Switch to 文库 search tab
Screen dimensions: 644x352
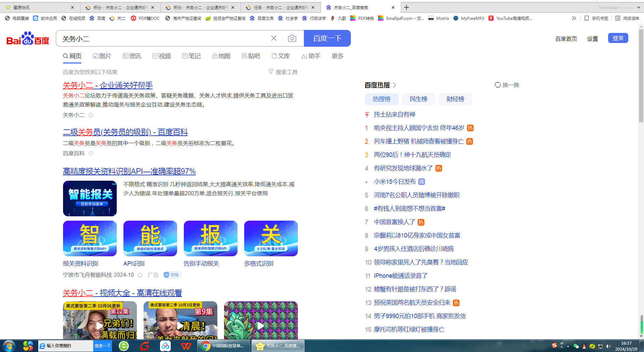tap(281, 56)
